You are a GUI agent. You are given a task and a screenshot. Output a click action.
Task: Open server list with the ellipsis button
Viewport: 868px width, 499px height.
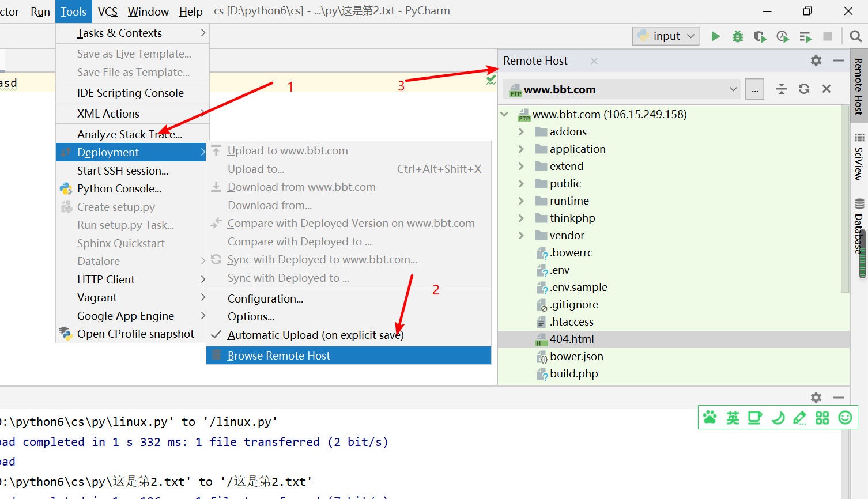pos(755,89)
